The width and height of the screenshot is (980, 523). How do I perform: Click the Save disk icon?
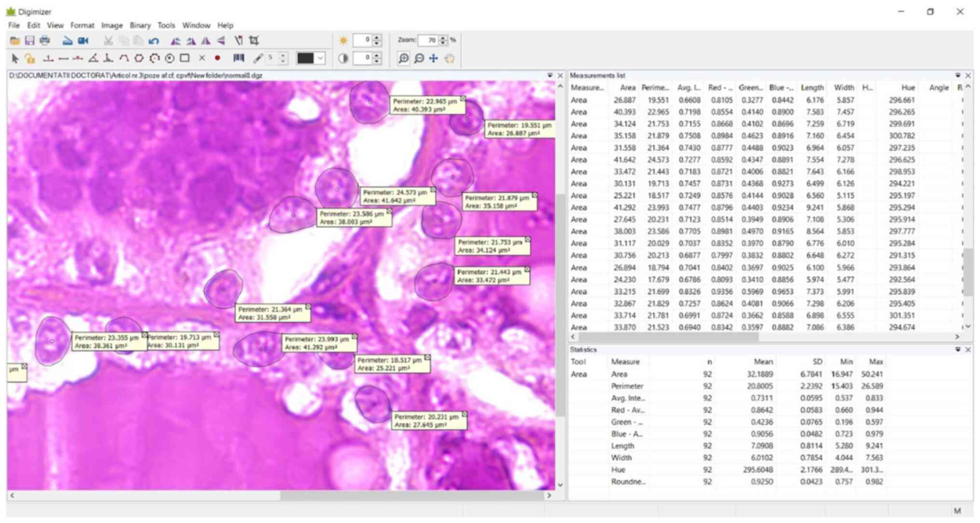[30, 40]
